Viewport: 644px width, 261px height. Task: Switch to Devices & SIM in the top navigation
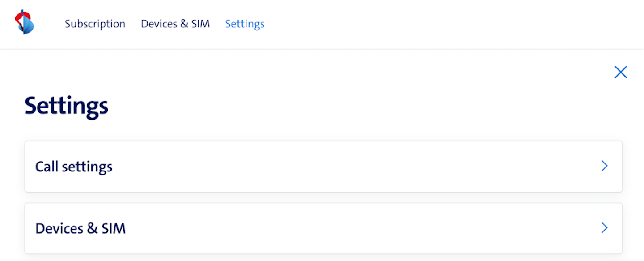[175, 24]
